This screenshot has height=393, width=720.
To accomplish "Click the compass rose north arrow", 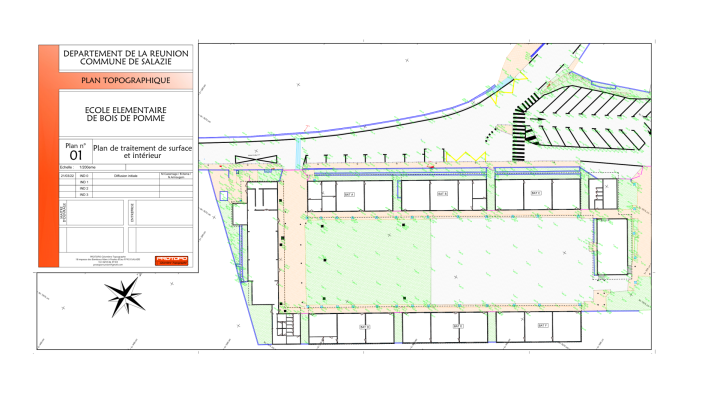I will point(124,297).
